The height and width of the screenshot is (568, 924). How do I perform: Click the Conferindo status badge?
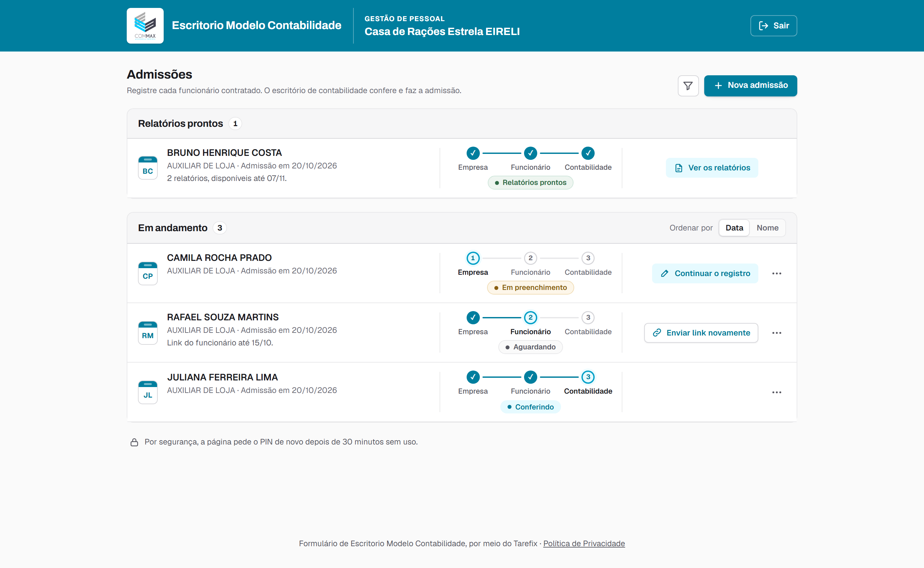tap(530, 407)
